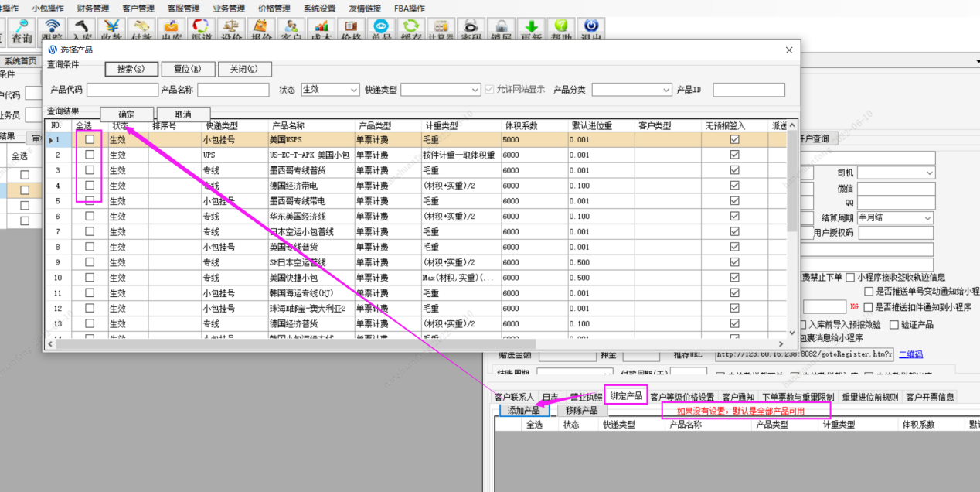Open the 客户管理 menu
Screen dimensions: 980x492
(138, 9)
